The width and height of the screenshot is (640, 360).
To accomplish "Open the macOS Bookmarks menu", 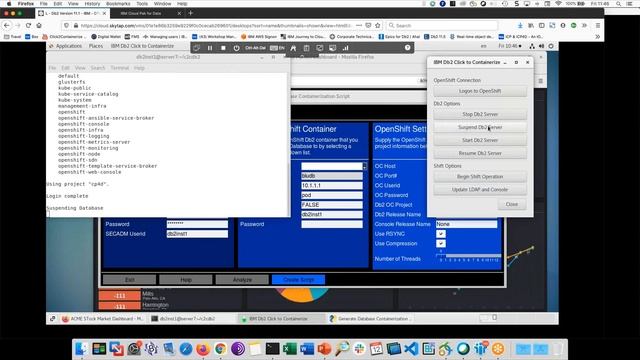I will click(118, 4).
